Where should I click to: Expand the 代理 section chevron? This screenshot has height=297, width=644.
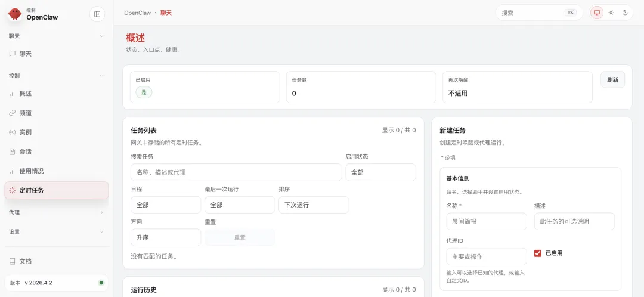(x=102, y=212)
